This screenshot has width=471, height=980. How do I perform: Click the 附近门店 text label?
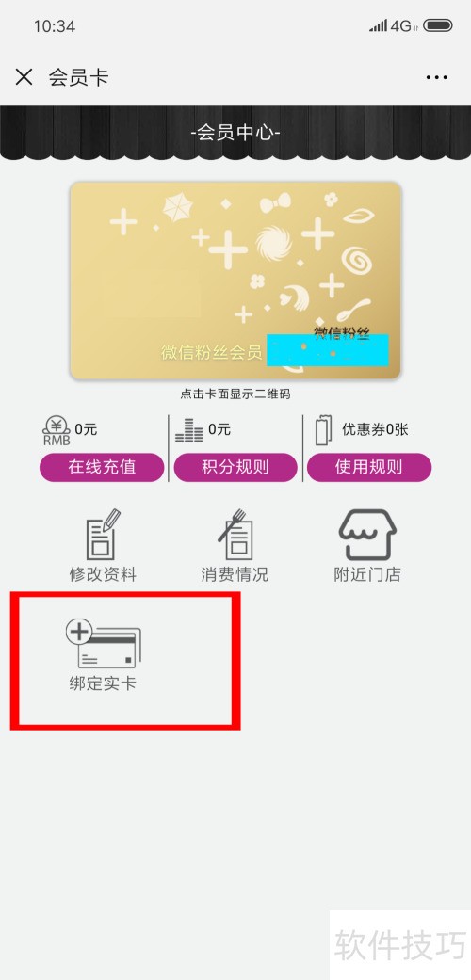point(367,574)
